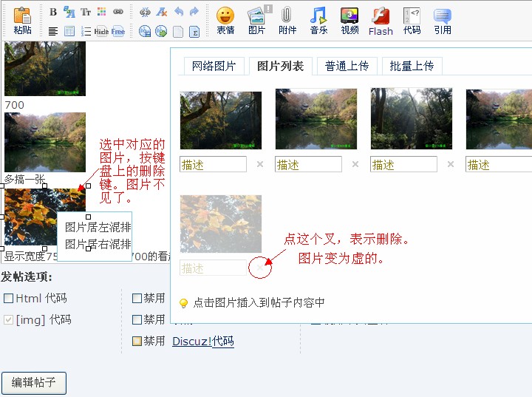The width and height of the screenshot is (532, 397).
Task: Toggle the 禁用 Discuz!代码 checkbox
Action: point(137,342)
